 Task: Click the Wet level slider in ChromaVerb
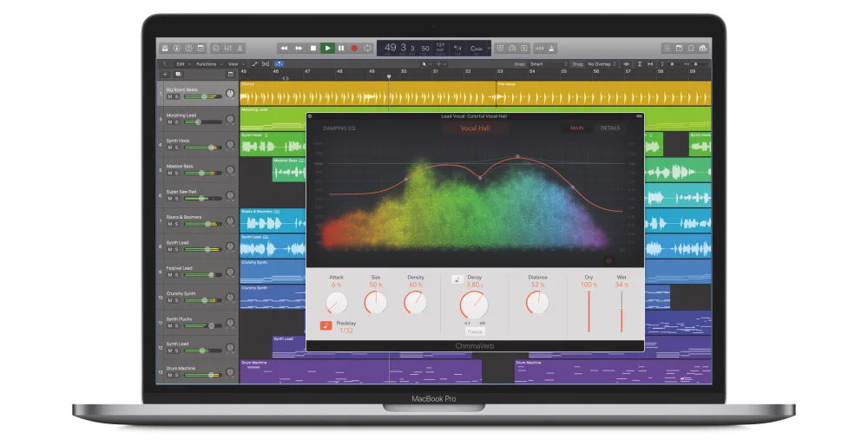pyautogui.click(x=621, y=311)
